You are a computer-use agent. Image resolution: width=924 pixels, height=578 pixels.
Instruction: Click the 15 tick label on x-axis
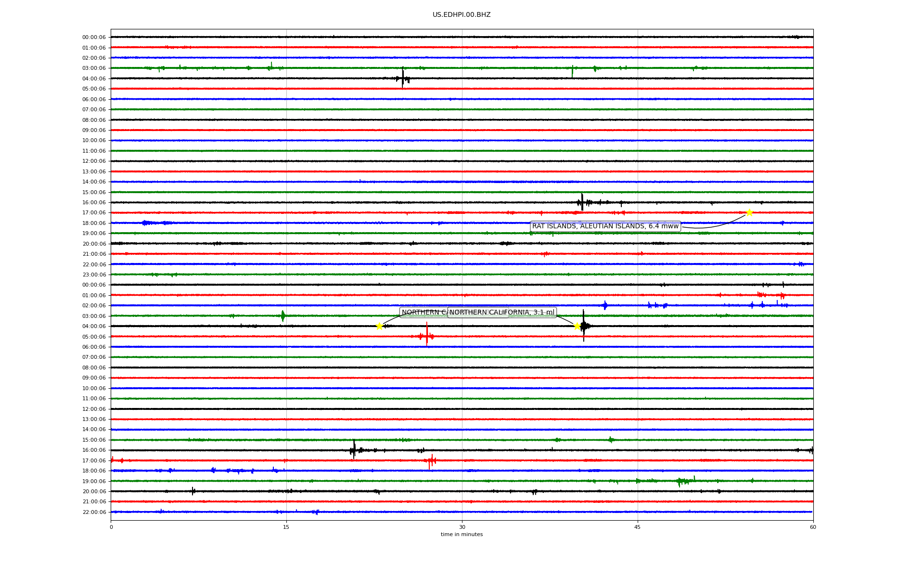coord(286,527)
